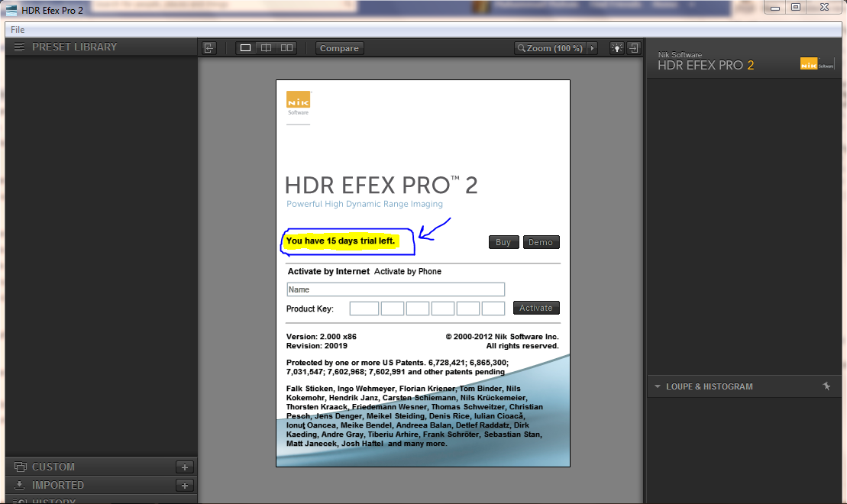Click the trial days remaining text
The width and height of the screenshot is (847, 504).
[341, 241]
